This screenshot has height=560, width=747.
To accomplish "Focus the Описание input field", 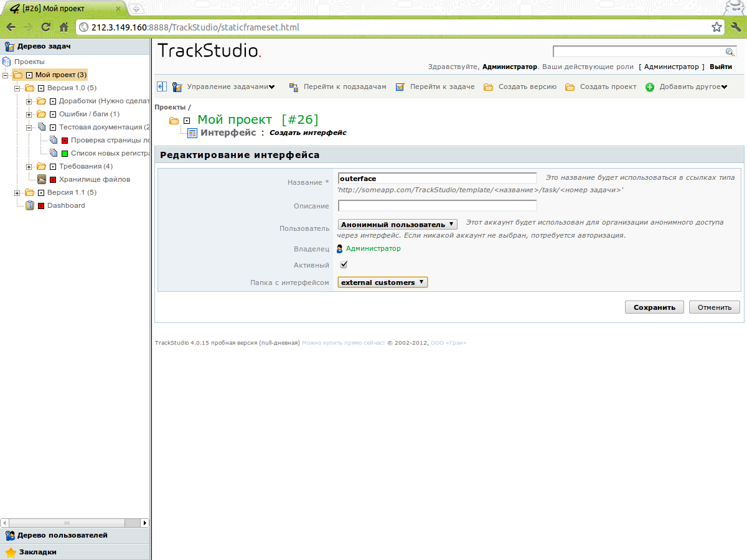I will coord(437,205).
